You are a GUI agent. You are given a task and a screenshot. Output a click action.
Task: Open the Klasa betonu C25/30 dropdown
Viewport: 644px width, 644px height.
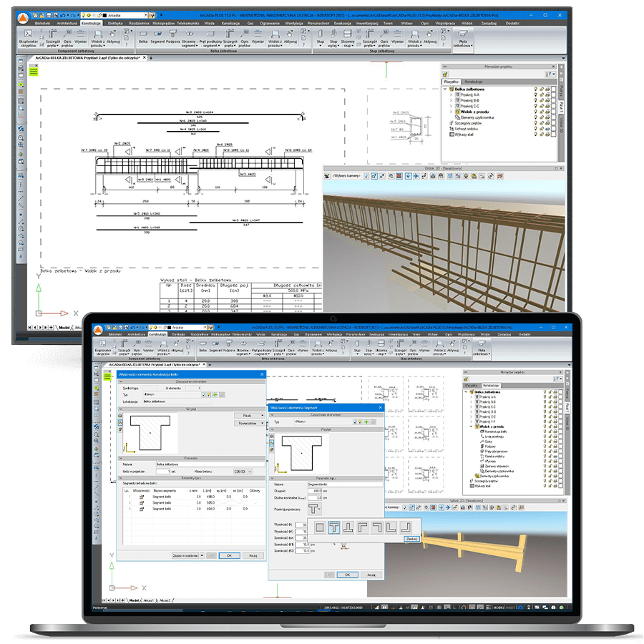click(243, 472)
